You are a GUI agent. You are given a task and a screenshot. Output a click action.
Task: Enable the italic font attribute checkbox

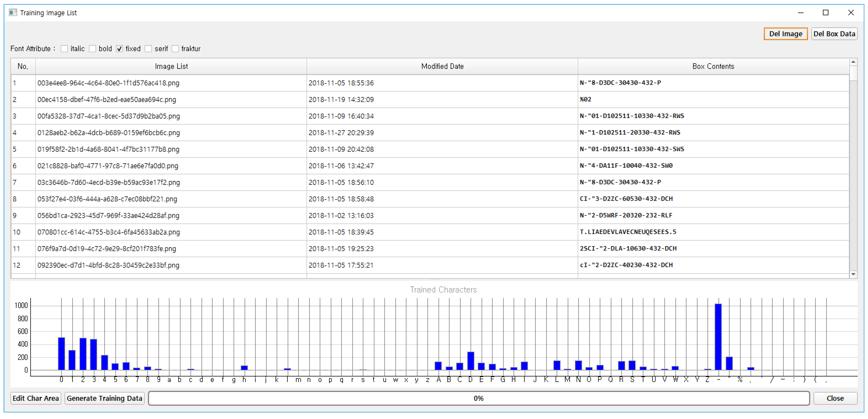64,49
